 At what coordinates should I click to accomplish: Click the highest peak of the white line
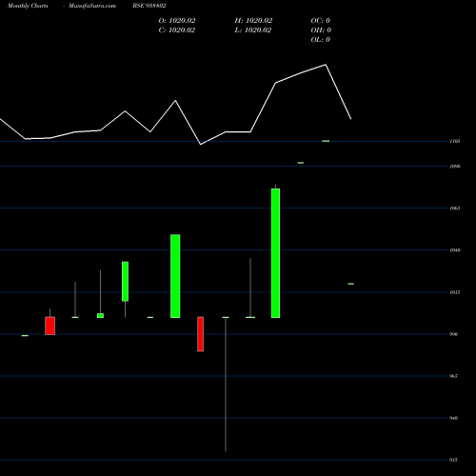pos(326,65)
